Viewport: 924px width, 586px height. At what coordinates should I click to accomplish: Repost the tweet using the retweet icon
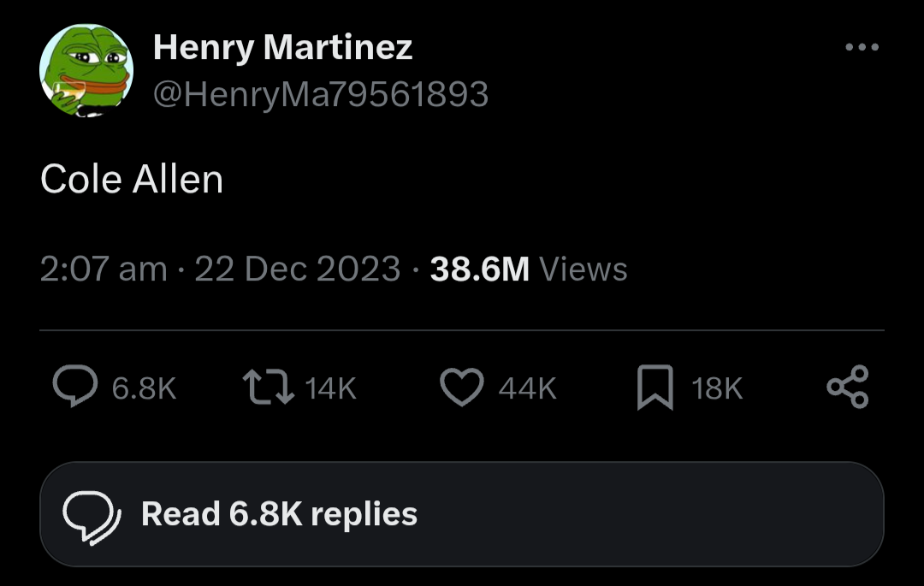[x=266, y=388]
